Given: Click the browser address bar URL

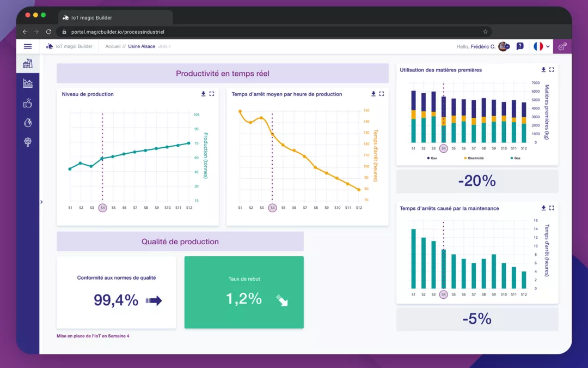Looking at the screenshot, I should pos(117,32).
